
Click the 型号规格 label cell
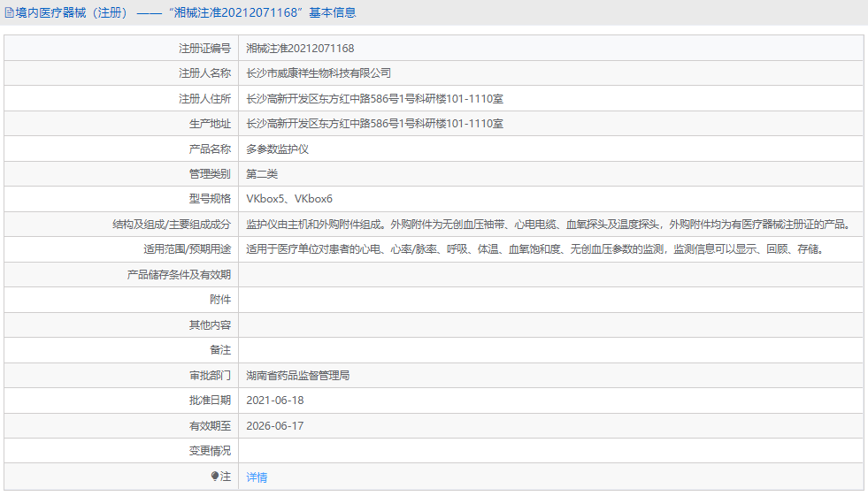click(121, 199)
